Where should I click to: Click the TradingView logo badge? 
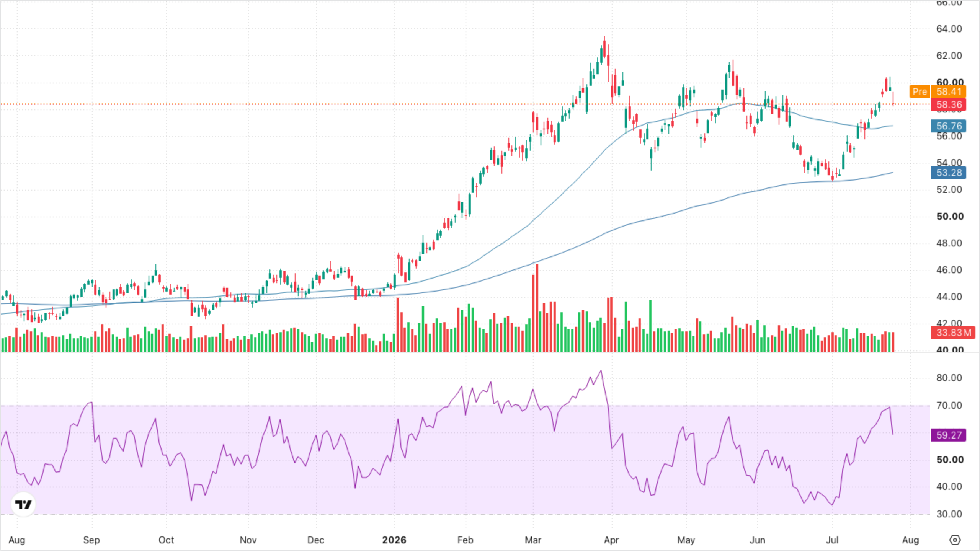(23, 504)
